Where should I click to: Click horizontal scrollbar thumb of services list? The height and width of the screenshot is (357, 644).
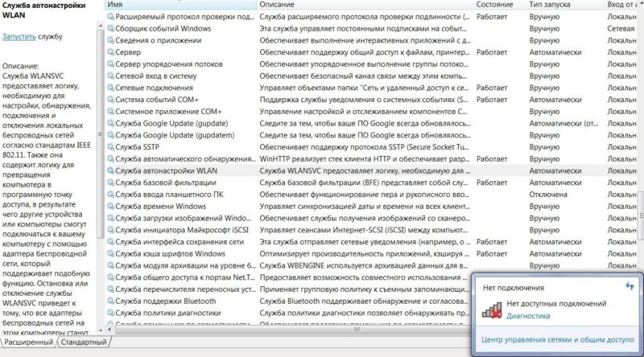357,329
